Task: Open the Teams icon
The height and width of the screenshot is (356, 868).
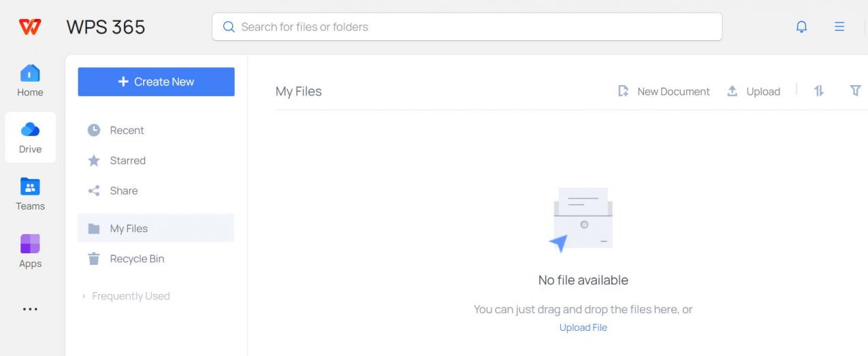Action: point(30,187)
